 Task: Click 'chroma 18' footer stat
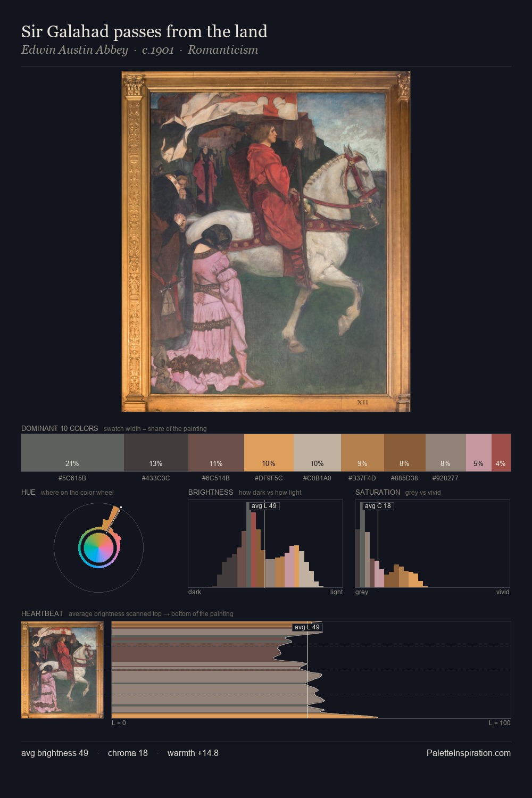point(128,753)
